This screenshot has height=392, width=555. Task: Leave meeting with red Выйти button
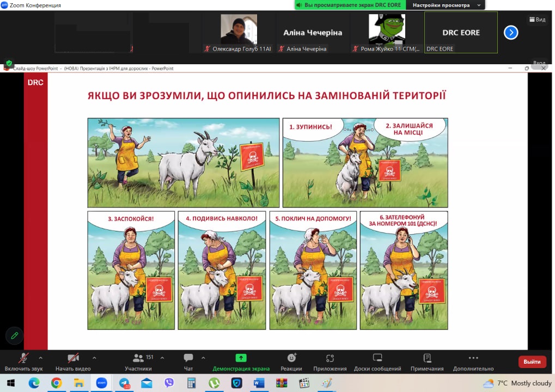click(x=532, y=362)
